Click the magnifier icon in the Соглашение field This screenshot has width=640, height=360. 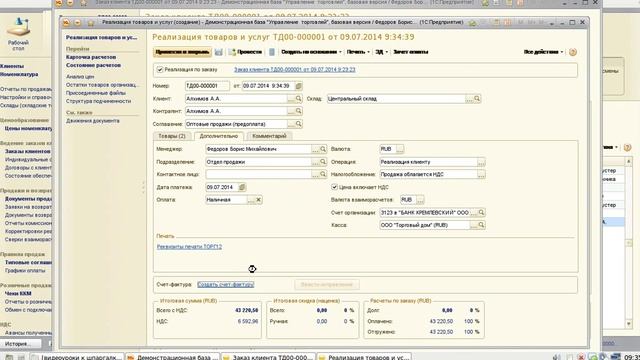coord(298,124)
